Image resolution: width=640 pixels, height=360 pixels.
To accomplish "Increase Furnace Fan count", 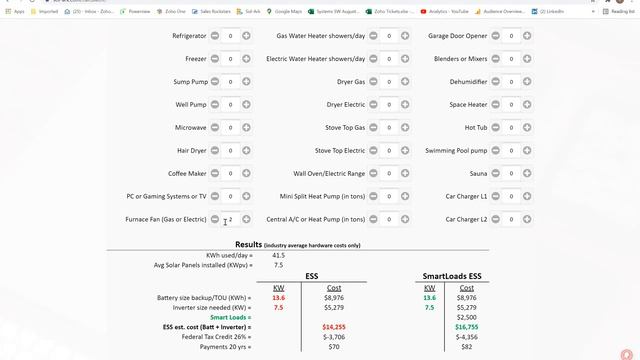I will tap(246, 219).
